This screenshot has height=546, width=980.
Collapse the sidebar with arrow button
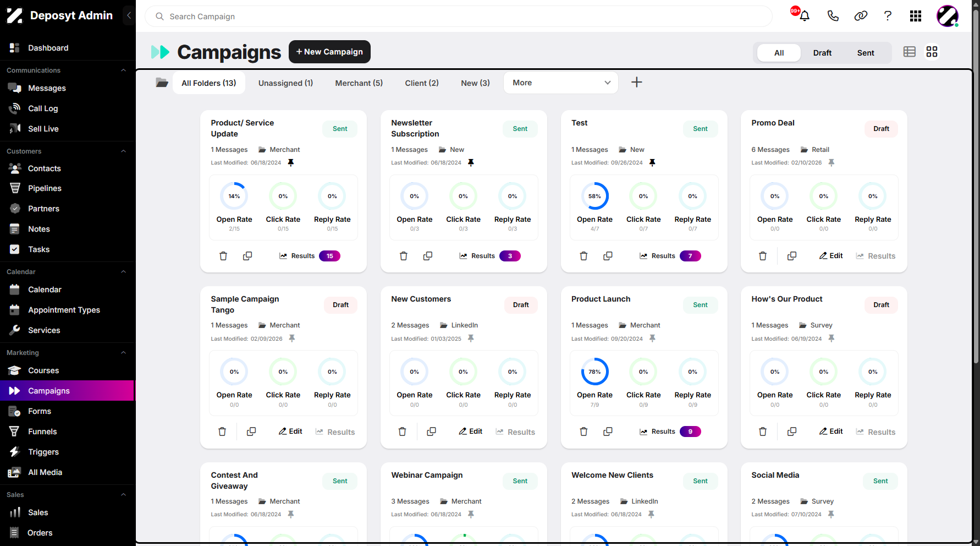(129, 15)
